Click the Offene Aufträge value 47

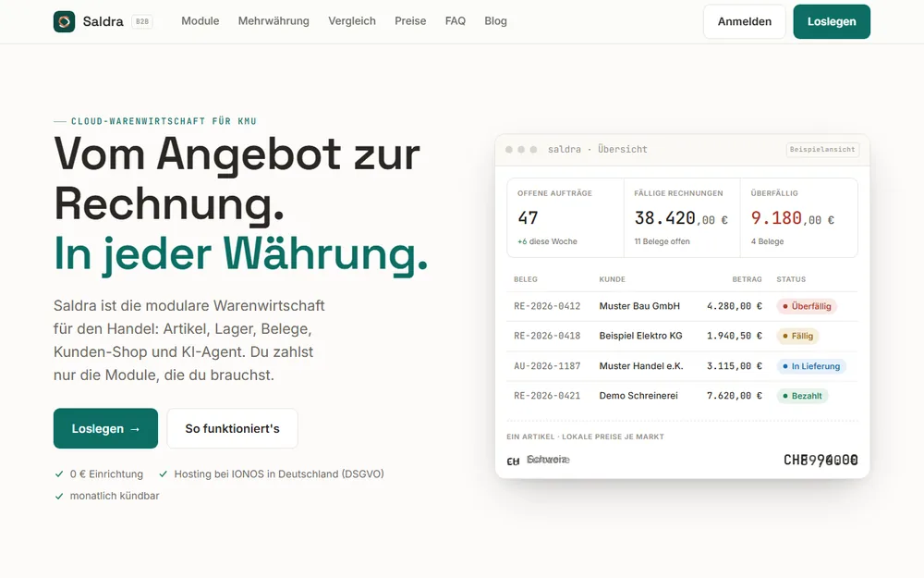pos(528,218)
